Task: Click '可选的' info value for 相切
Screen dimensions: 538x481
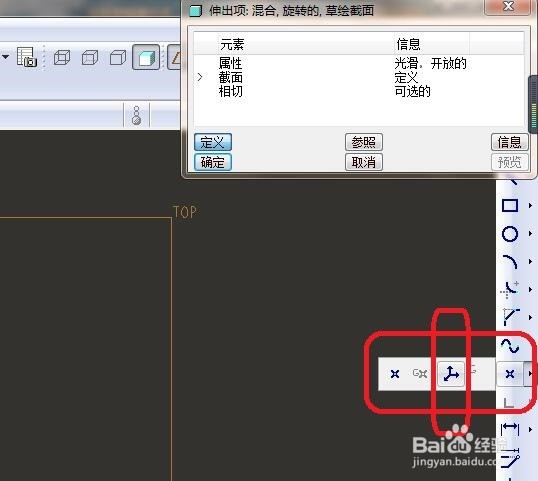Action: [412, 92]
